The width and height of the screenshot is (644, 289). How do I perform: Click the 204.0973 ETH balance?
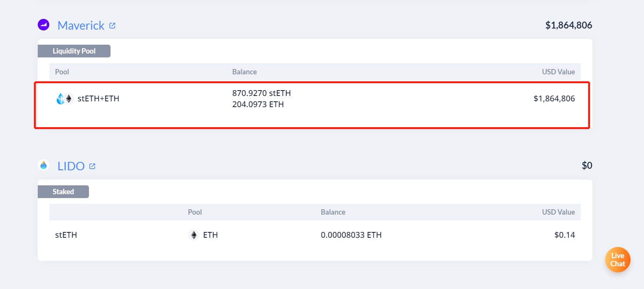(x=258, y=104)
